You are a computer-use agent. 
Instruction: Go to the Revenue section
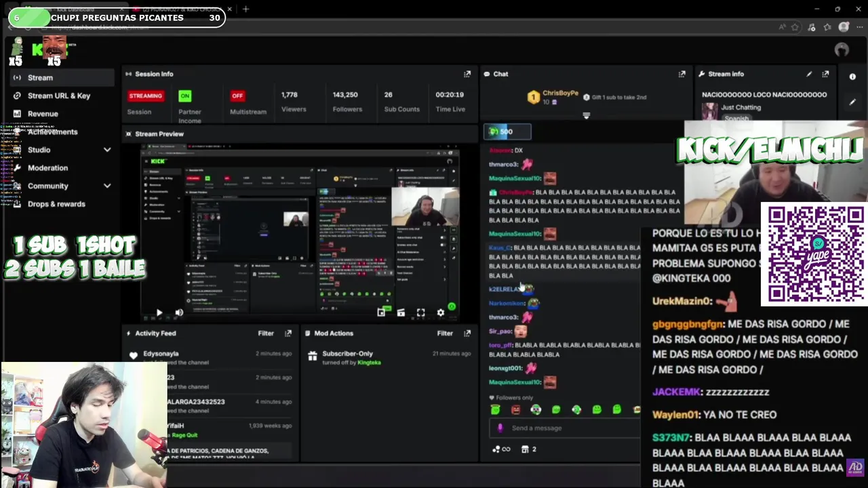(x=43, y=114)
